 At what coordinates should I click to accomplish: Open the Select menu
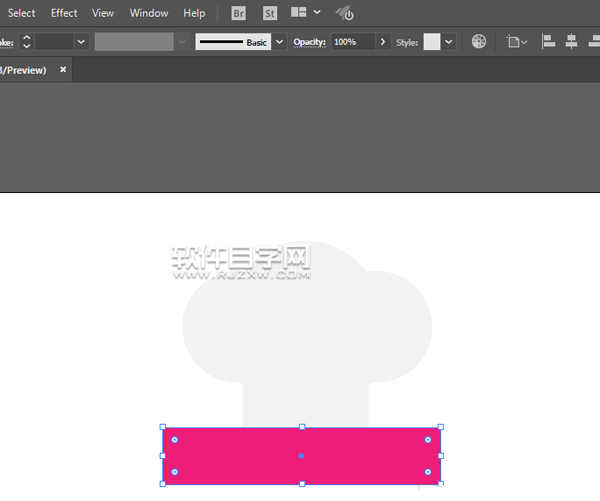pyautogui.click(x=21, y=13)
